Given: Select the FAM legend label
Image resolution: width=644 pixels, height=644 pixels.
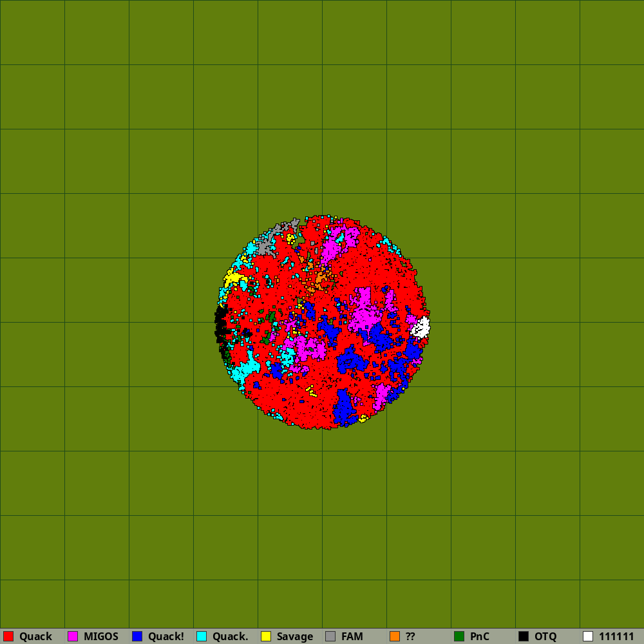Looking at the screenshot, I should coord(352,637).
